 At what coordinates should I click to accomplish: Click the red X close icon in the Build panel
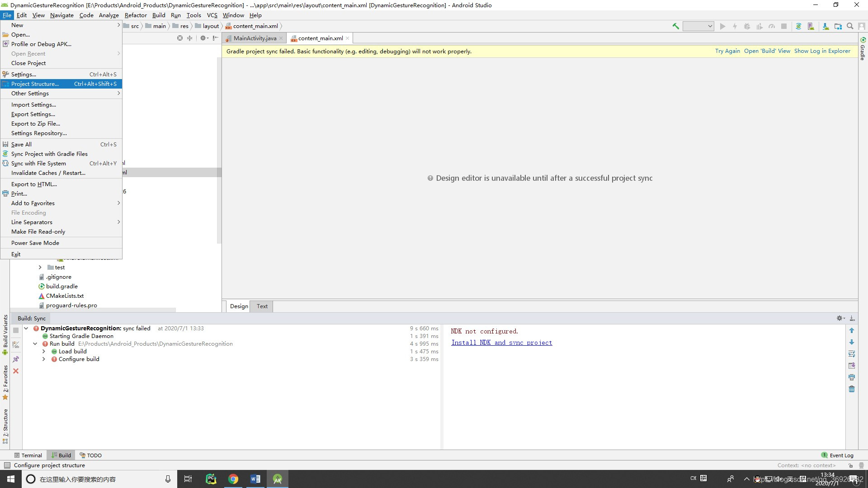pos(16,371)
